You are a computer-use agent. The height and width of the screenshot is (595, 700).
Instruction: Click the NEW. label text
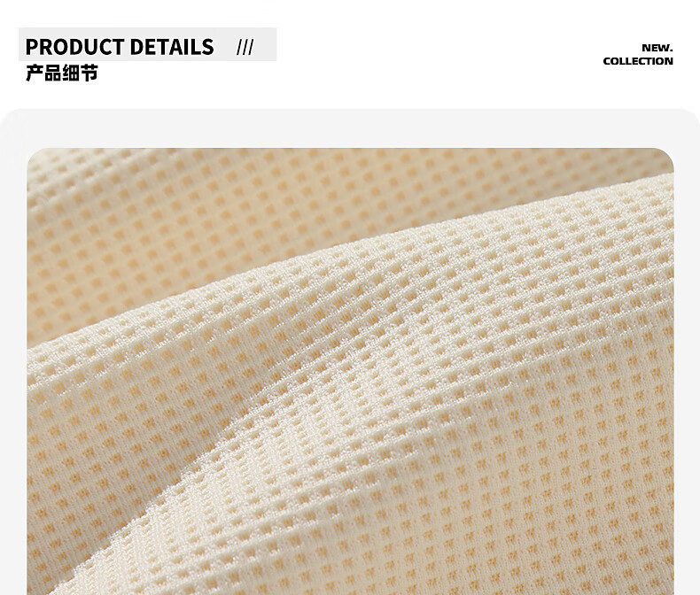(x=657, y=48)
